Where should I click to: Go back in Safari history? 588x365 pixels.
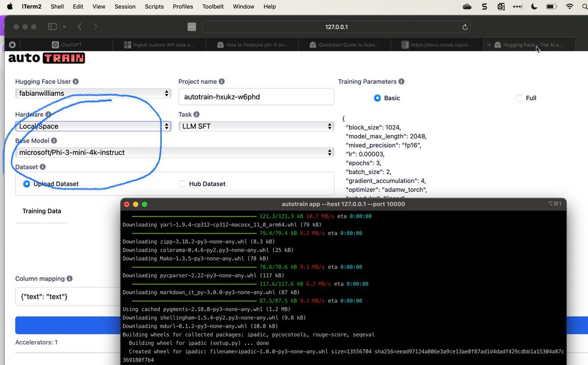pyautogui.click(x=79, y=26)
